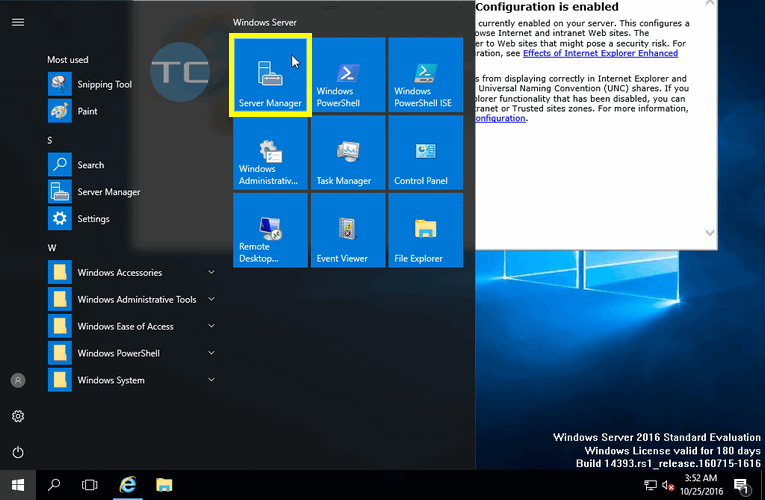The width and height of the screenshot is (765, 500).
Task: Expand the Windows PowerShell folder
Action: [133, 353]
